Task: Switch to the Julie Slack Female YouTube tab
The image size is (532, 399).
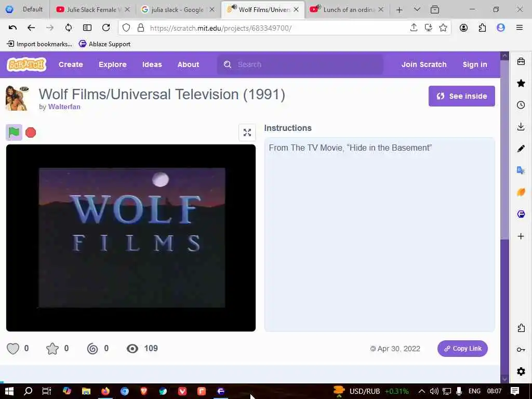Action: 92,9
